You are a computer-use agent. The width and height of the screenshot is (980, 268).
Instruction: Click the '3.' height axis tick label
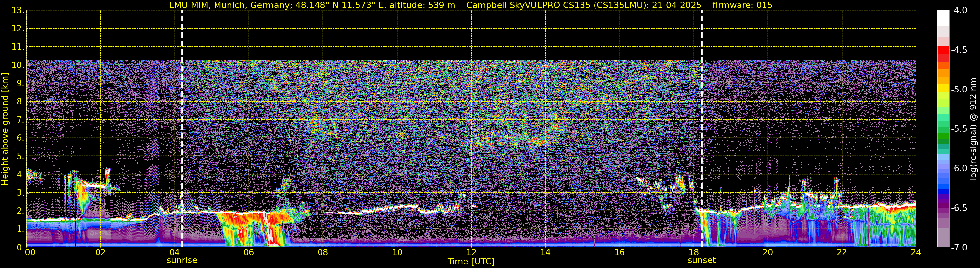pyautogui.click(x=20, y=193)
